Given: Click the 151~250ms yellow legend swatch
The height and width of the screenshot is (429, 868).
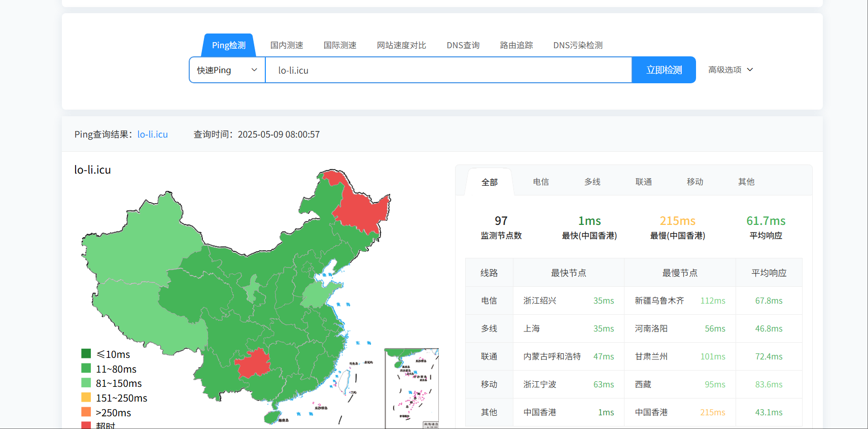Looking at the screenshot, I should tap(86, 398).
